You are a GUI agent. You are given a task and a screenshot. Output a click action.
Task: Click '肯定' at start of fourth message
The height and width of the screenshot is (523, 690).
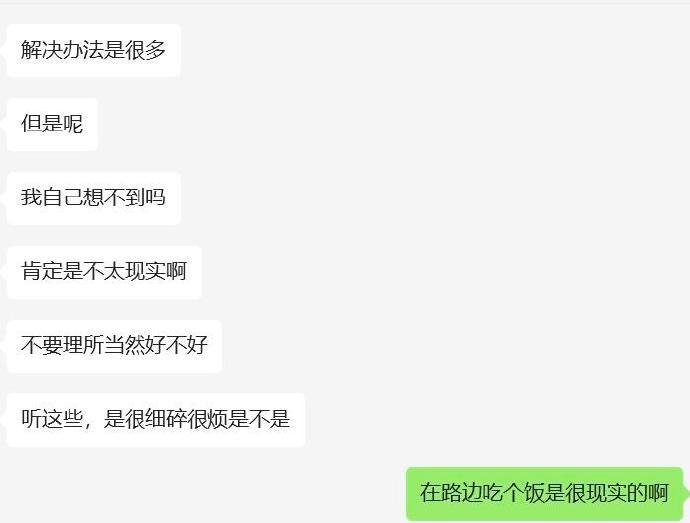click(41, 271)
